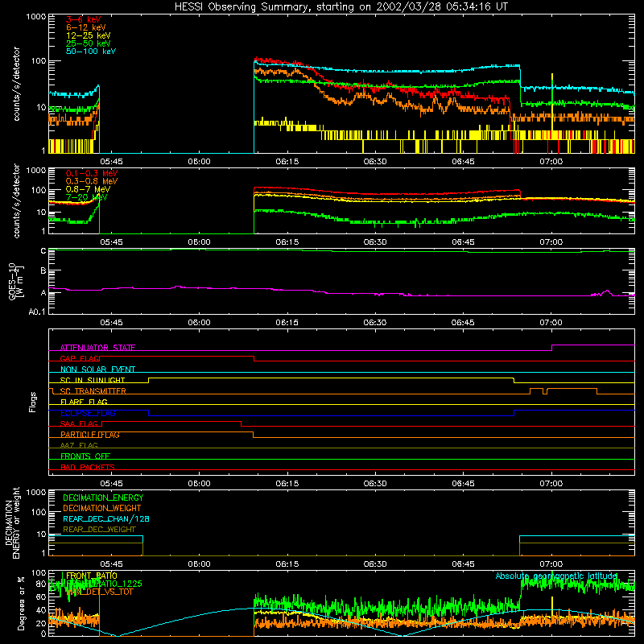Click the yellow FRONT_RATIO legend label
644x644 pixels.
point(91,576)
